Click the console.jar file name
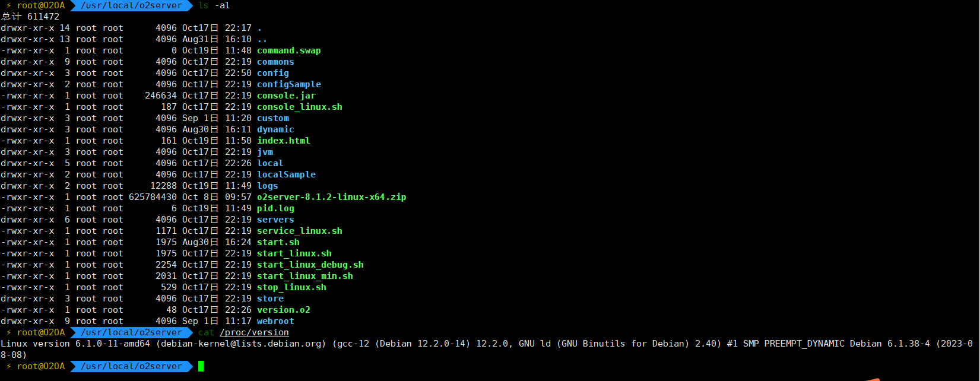Viewport: 980px width, 381px height. pos(286,96)
